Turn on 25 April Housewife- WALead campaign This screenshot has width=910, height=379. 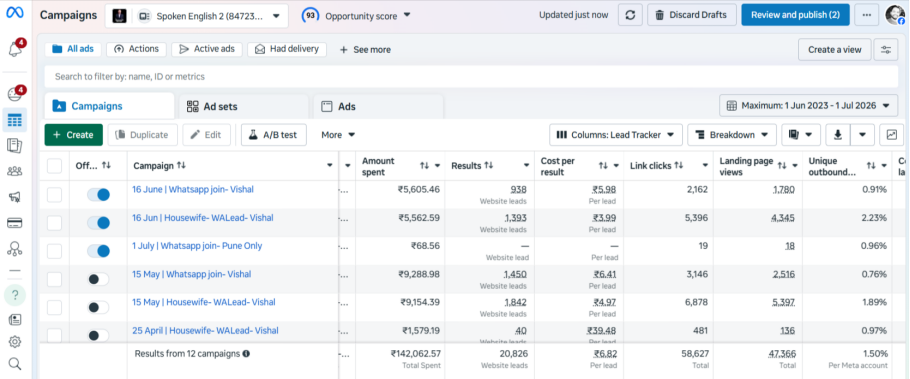(98, 335)
